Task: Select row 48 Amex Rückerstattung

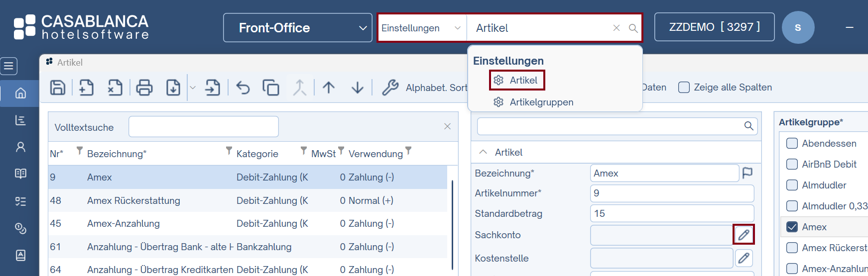Action: point(248,200)
